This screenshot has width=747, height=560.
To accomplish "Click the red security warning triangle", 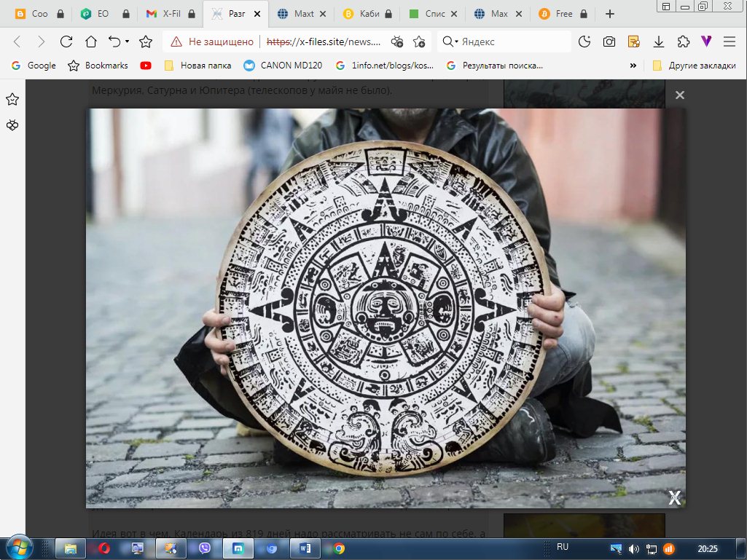I will click(x=176, y=42).
